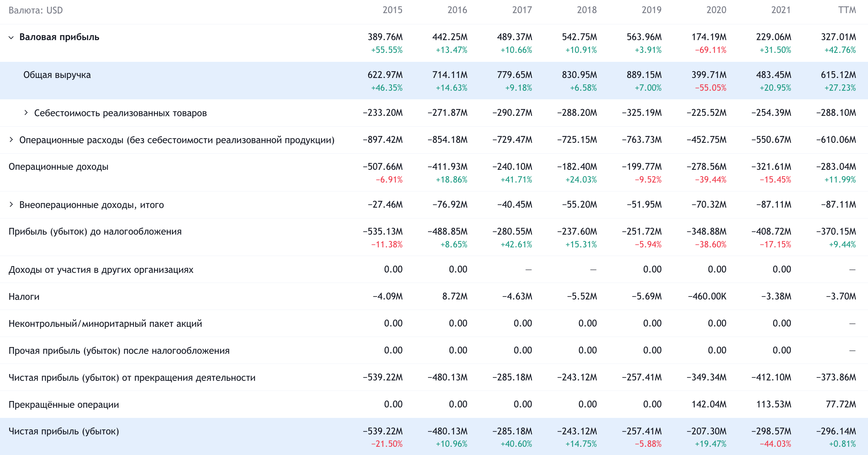Select the Прекращённые операции label
Image resolution: width=868 pixels, height=455 pixels.
click(64, 405)
